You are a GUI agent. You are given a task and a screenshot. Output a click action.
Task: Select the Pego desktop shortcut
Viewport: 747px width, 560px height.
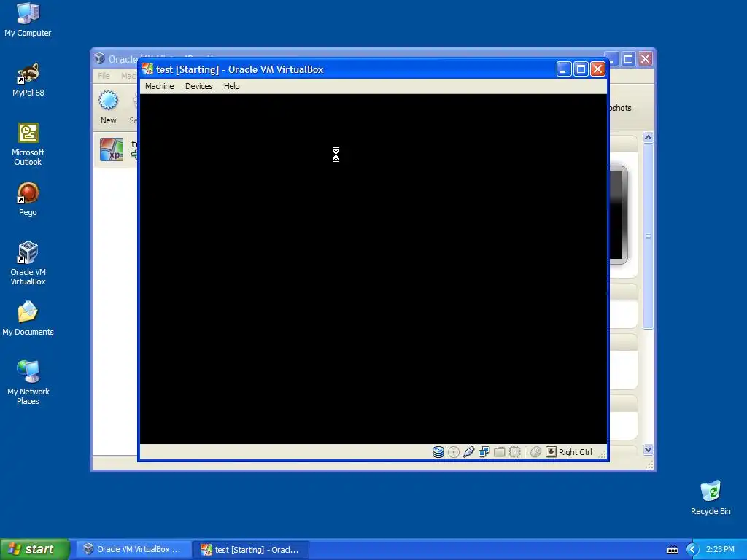tap(28, 200)
